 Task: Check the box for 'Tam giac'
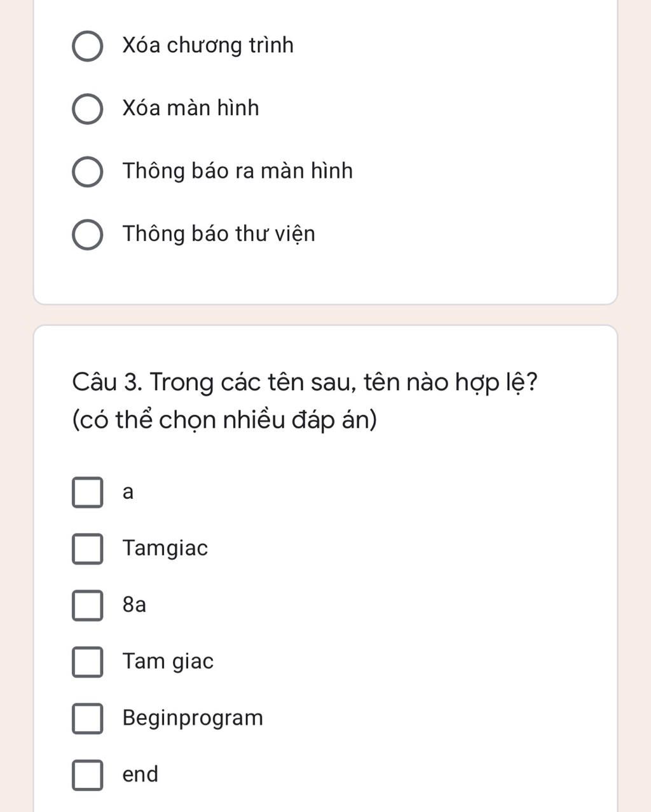click(88, 662)
